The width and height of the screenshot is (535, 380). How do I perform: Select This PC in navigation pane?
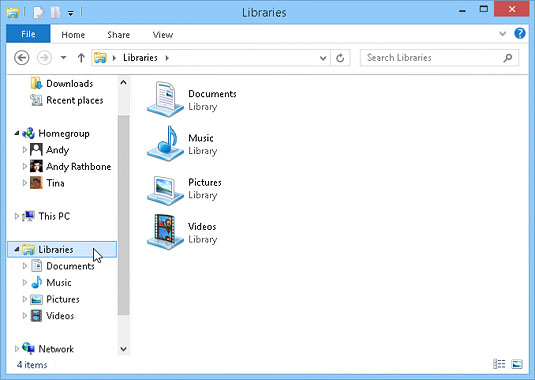(x=46, y=216)
